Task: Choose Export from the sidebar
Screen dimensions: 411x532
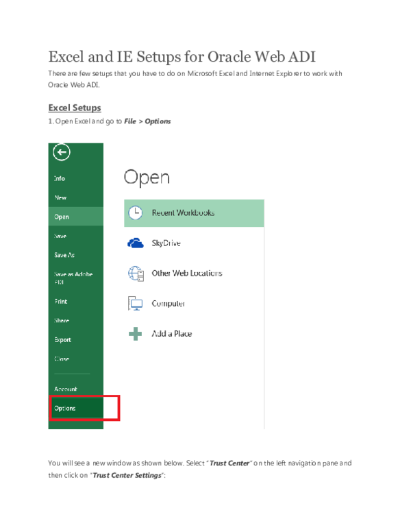Action: pyautogui.click(x=62, y=339)
